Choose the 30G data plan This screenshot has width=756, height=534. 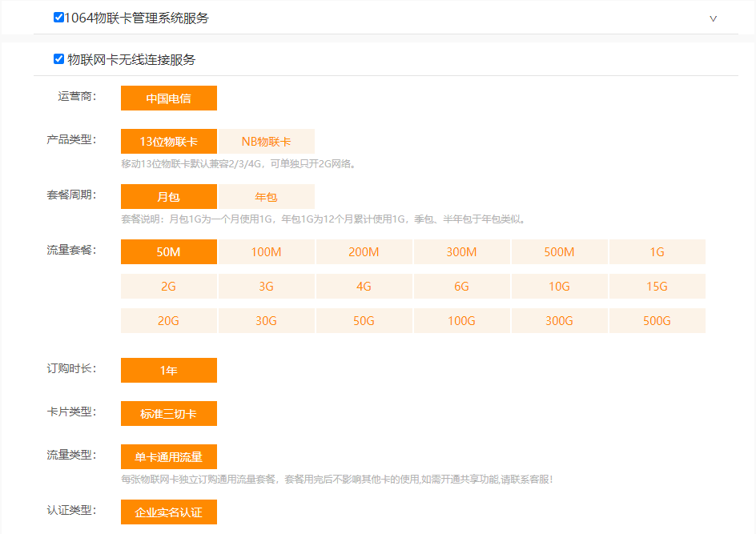[267, 320]
